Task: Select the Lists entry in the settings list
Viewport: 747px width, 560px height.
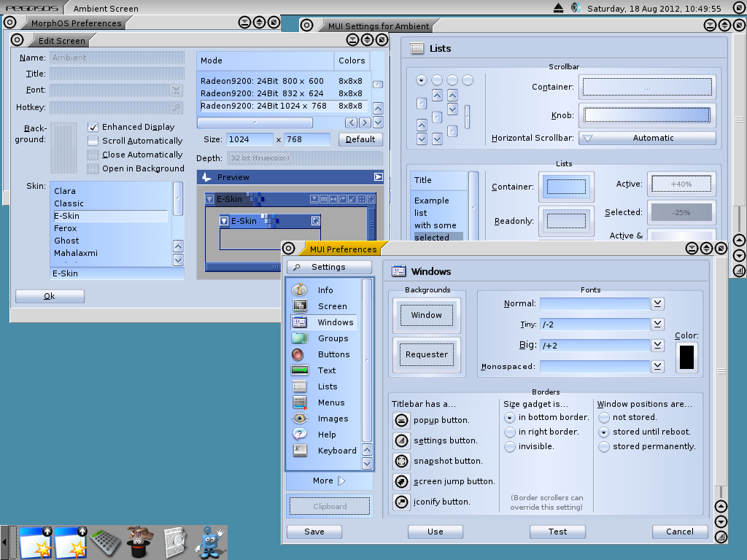Action: pos(323,386)
